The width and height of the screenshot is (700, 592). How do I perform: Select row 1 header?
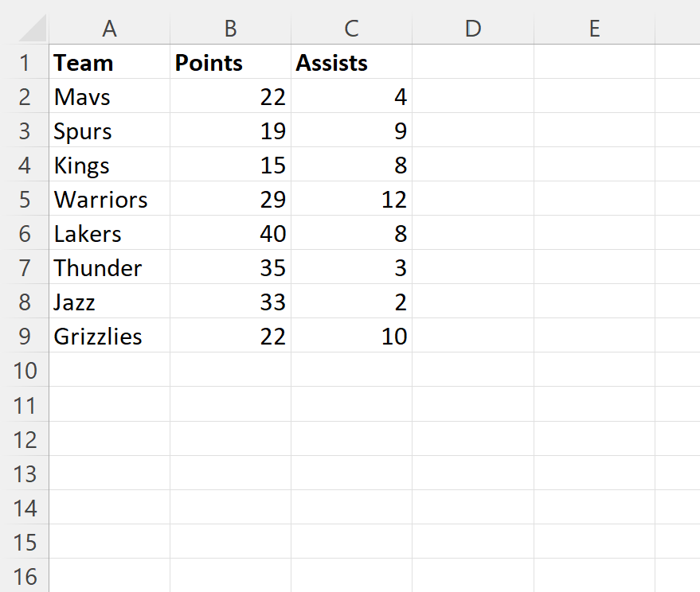25,63
